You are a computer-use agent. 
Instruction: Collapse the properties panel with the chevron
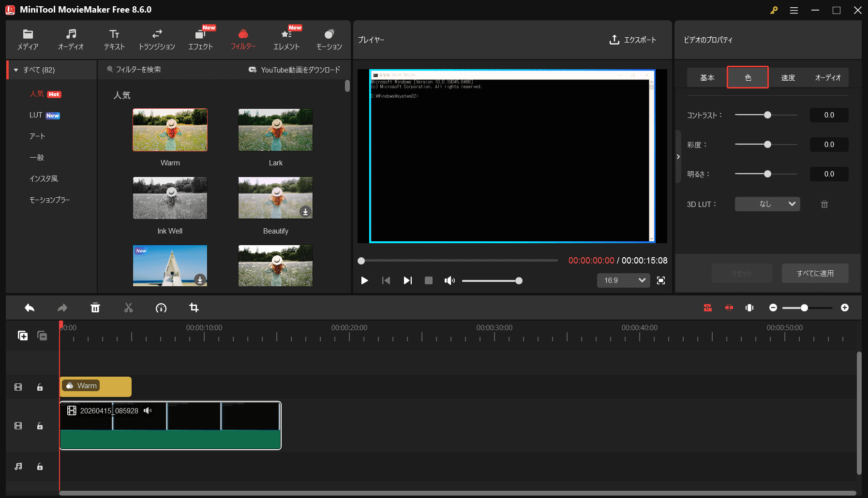tap(678, 157)
